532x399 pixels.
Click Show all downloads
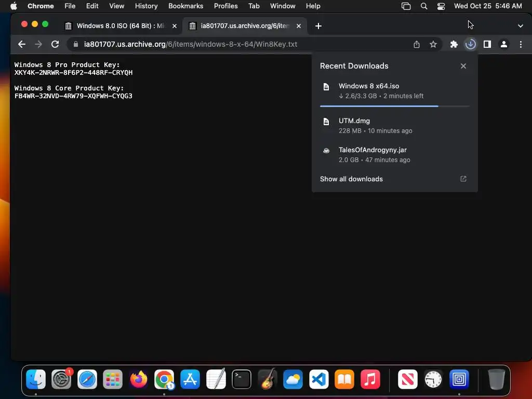(351, 179)
